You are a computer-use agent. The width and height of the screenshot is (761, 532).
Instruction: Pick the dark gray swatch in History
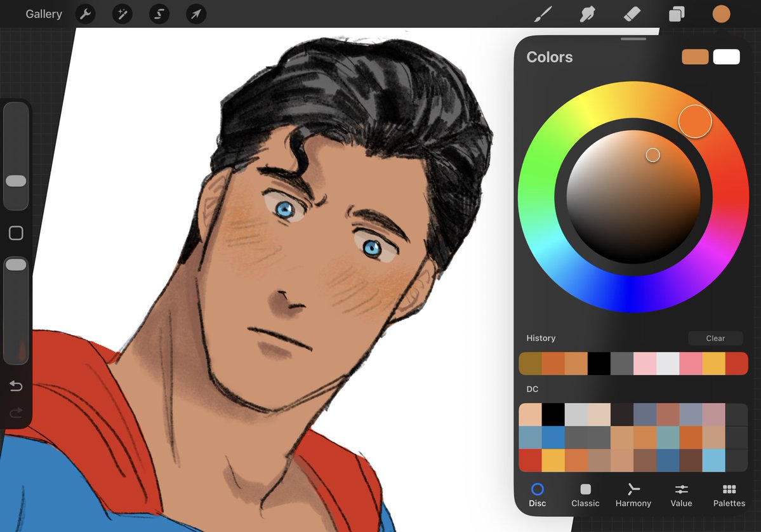pyautogui.click(x=622, y=364)
